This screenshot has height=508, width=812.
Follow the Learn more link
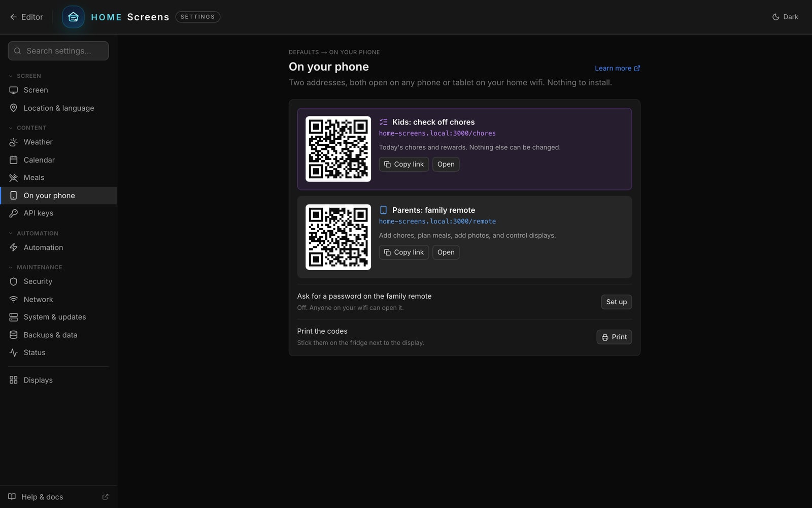618,68
